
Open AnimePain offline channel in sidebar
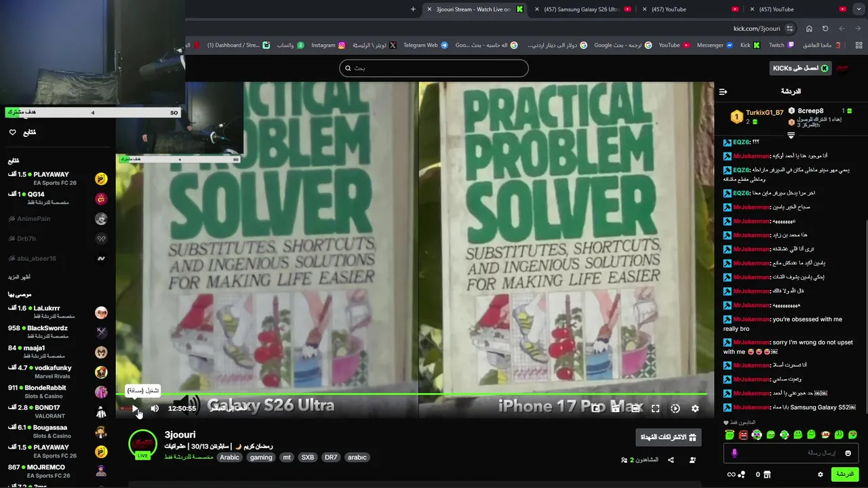58,219
